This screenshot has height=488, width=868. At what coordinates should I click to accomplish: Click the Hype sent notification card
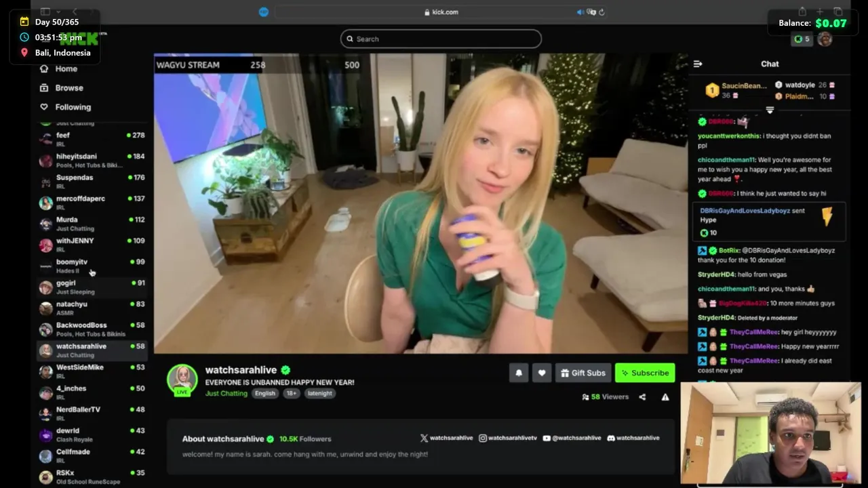click(770, 222)
